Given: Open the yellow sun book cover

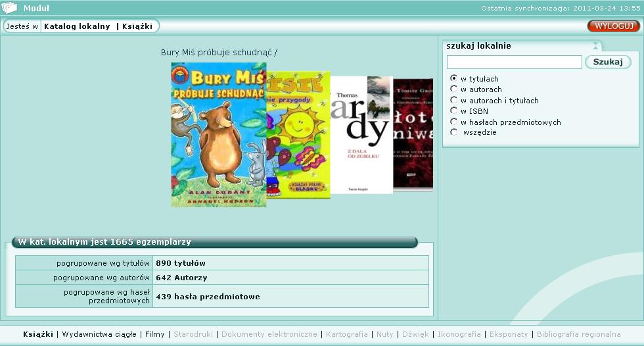Looking at the screenshot, I should click(298, 135).
